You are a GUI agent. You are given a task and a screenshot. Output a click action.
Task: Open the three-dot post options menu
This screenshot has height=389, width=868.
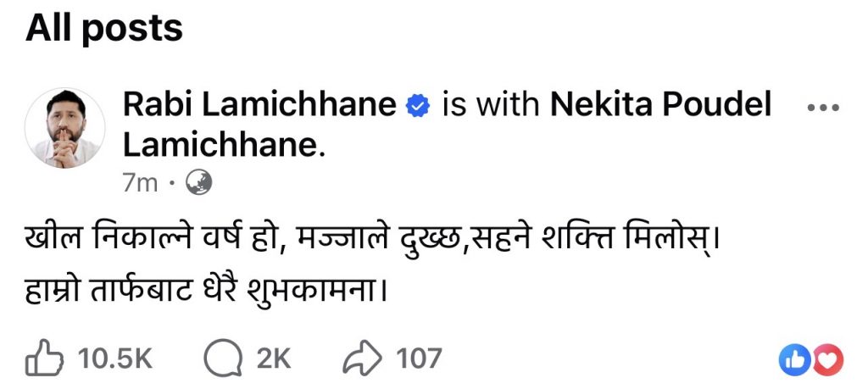[x=821, y=108]
